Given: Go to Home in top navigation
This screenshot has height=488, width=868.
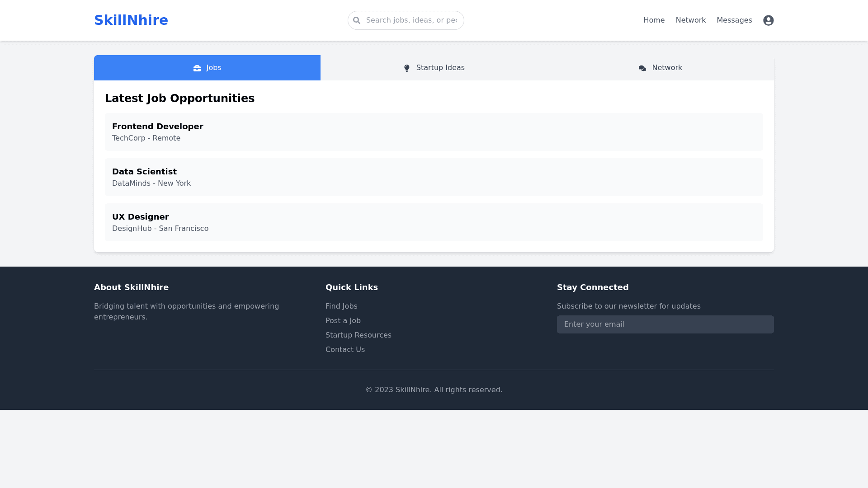Looking at the screenshot, I should coord(654,20).
